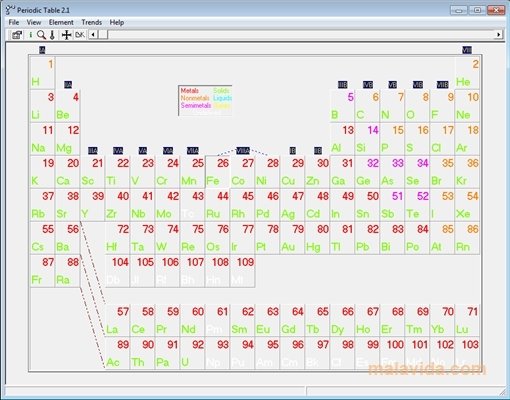Open the Trends menu

pyautogui.click(x=92, y=22)
